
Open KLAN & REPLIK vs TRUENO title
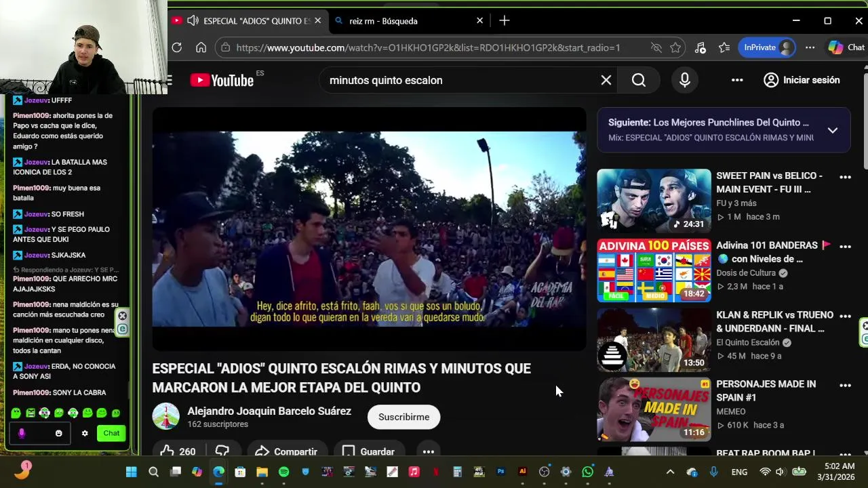coord(774,322)
